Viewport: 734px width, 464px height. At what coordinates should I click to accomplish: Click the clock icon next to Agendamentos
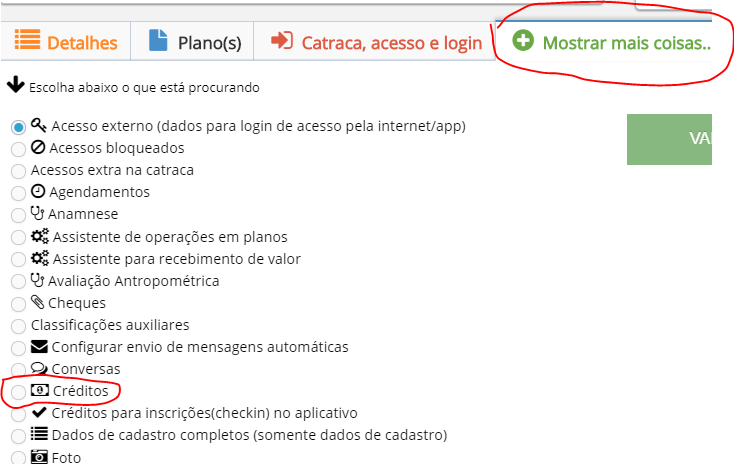pos(38,191)
